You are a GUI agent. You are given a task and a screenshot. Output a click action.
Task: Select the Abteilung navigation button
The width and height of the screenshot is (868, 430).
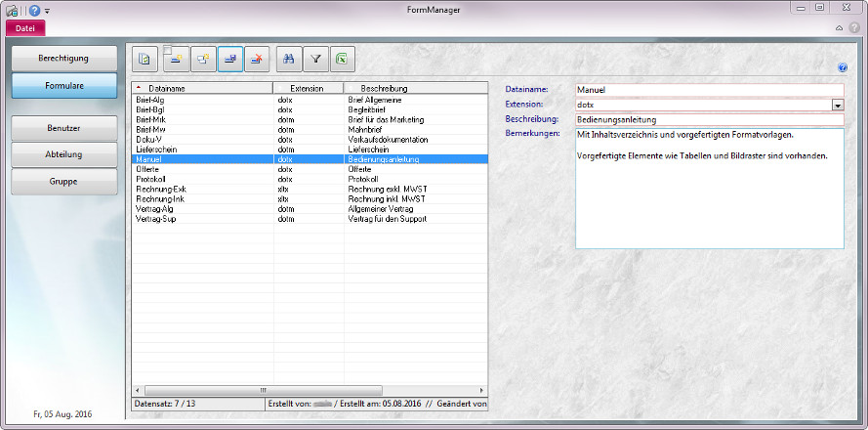pos(64,154)
